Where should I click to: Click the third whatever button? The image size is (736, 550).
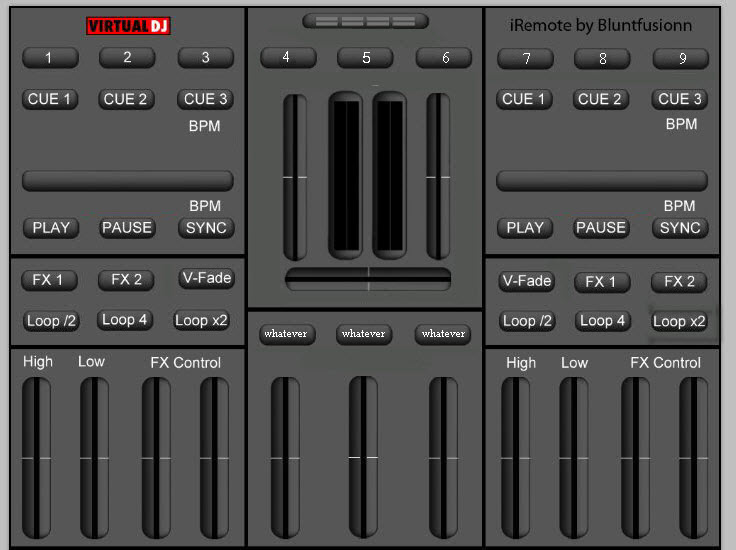(443, 334)
